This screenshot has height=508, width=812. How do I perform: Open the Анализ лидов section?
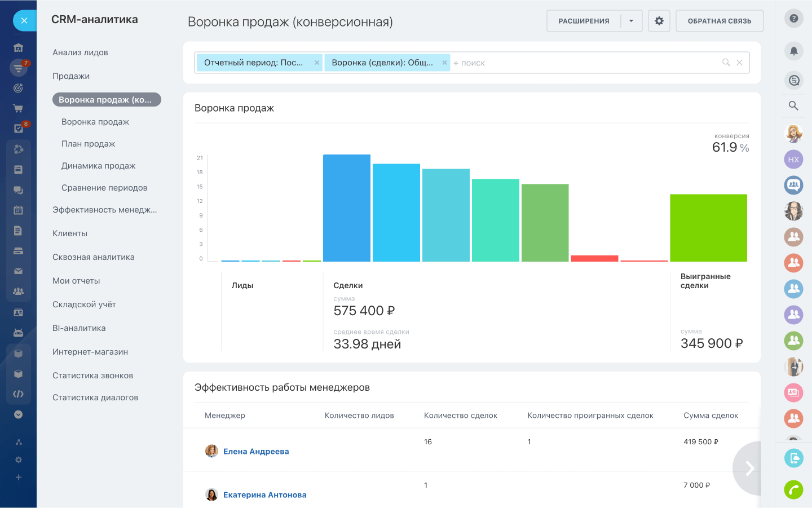pyautogui.click(x=81, y=52)
